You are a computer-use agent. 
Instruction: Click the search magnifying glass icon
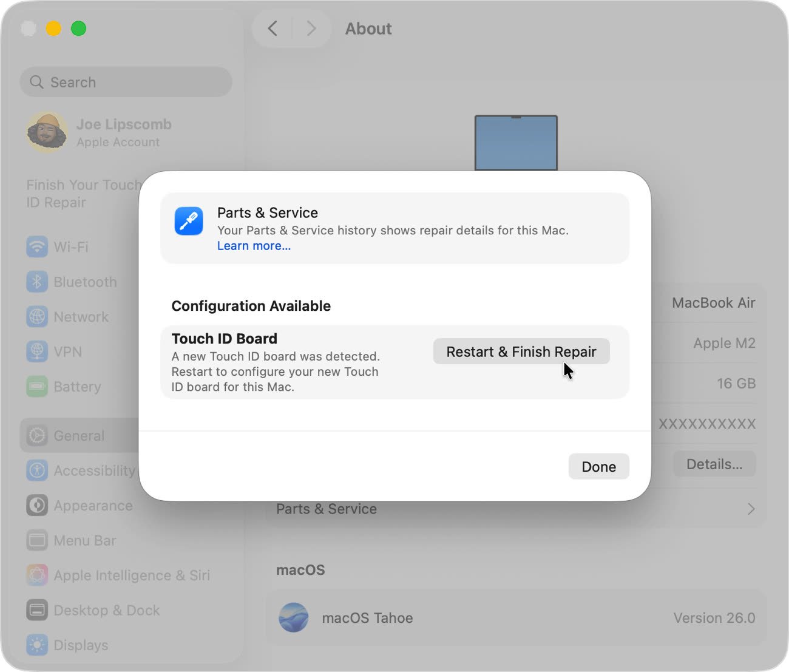point(36,82)
